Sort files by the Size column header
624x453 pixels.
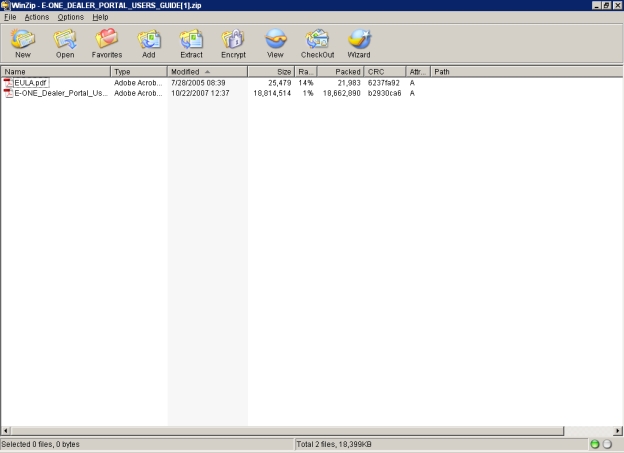pyautogui.click(x=271, y=72)
